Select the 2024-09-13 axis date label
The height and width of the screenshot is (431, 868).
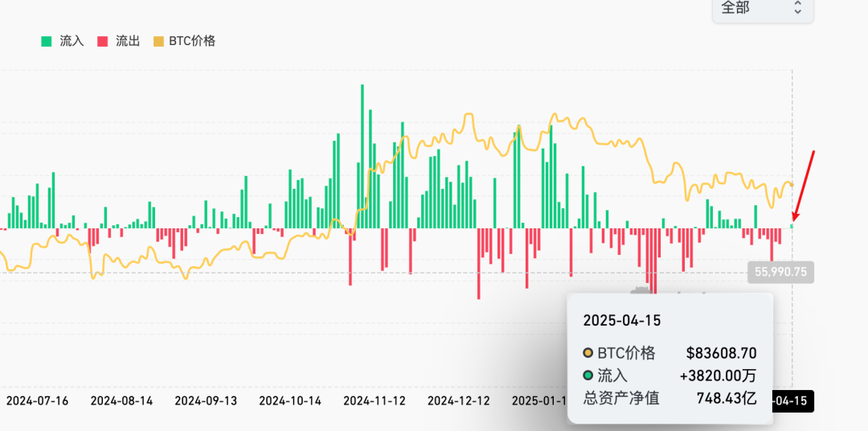206,400
